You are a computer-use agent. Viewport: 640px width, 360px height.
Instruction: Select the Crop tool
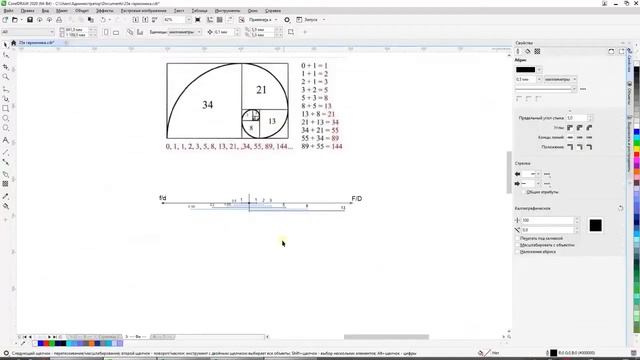point(6,66)
